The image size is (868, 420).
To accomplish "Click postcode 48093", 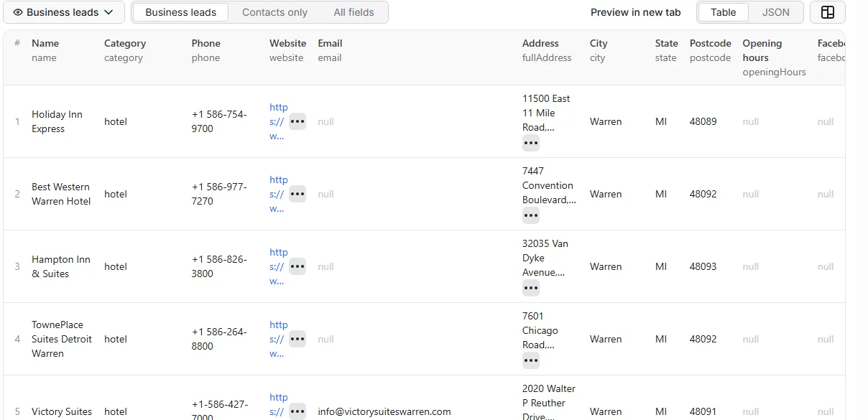I will pos(703,266).
